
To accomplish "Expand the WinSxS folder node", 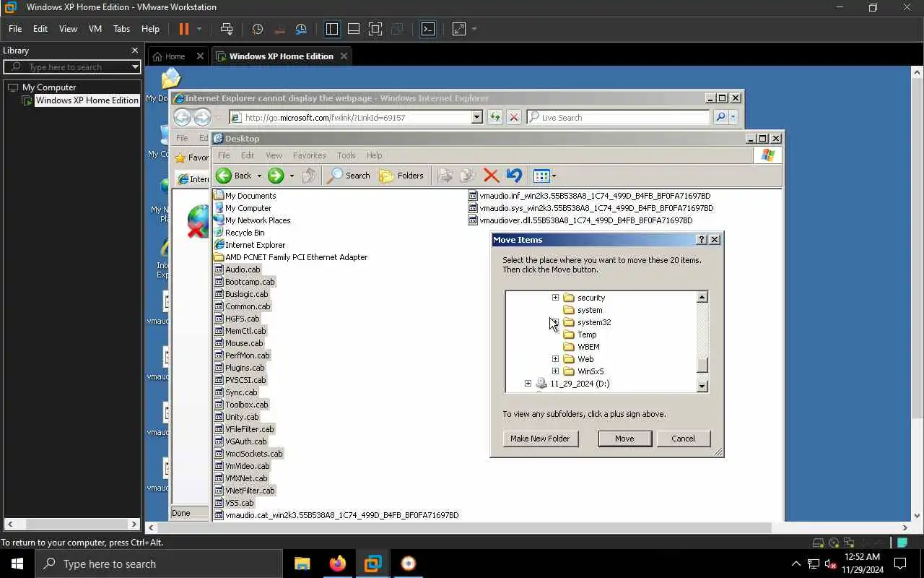I will pos(555,371).
